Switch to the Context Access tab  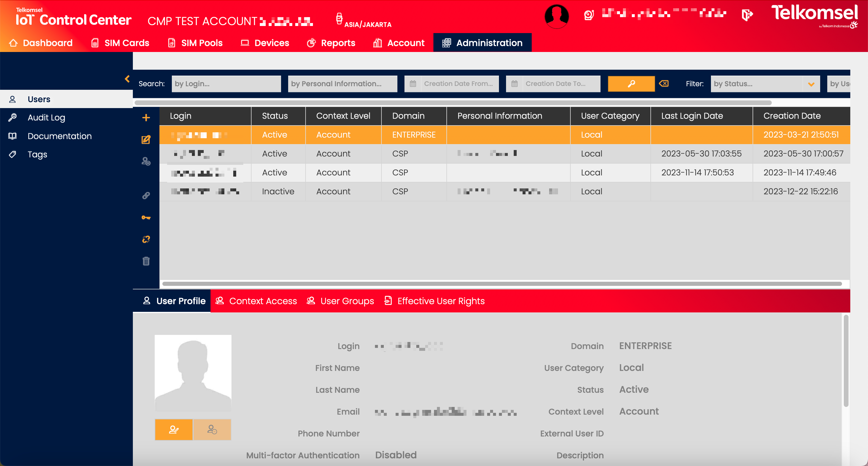click(x=263, y=301)
